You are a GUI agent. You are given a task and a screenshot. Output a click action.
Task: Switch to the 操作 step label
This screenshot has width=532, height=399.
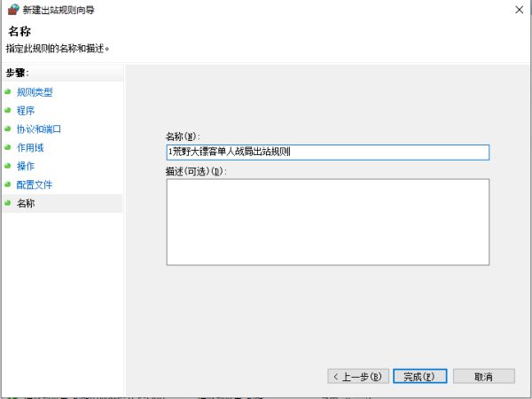pos(25,166)
